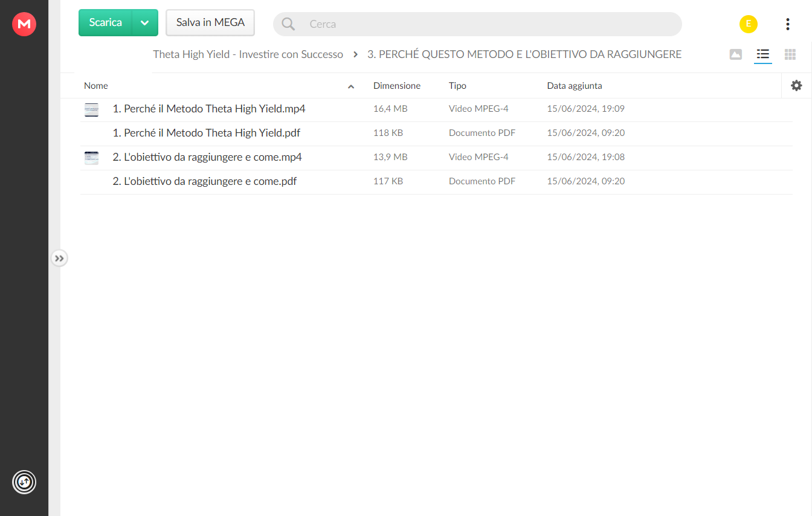Screen dimensions: 812x516
Task: Click the 13,9 MB size cell
Action: [390, 157]
